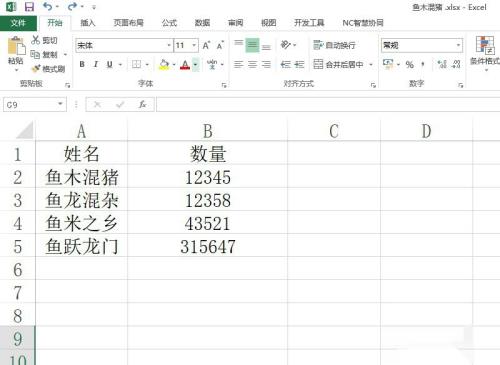
Task: Open font group dialog launcher
Action: pyautogui.click(x=224, y=85)
